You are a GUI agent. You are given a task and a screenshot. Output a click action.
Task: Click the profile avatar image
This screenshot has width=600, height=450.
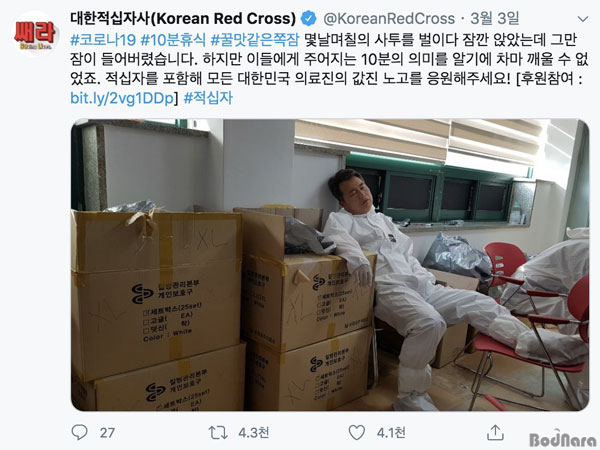36,34
